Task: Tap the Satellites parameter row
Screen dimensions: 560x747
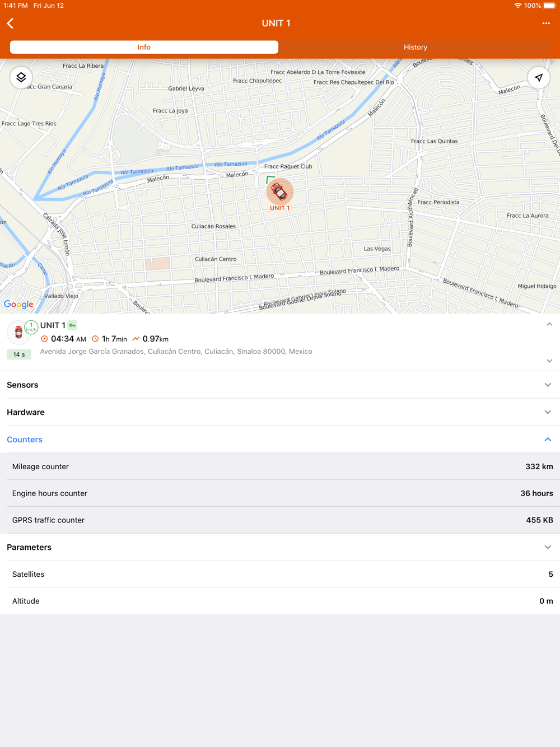Action: click(x=280, y=574)
